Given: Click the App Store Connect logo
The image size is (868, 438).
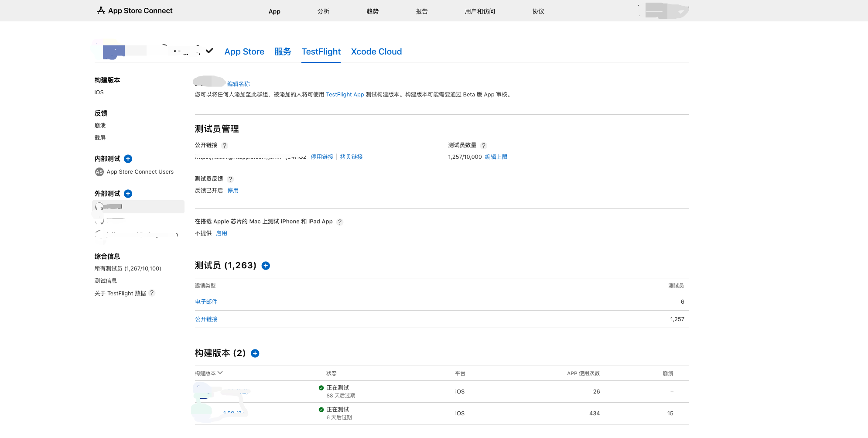Looking at the screenshot, I should (x=134, y=10).
